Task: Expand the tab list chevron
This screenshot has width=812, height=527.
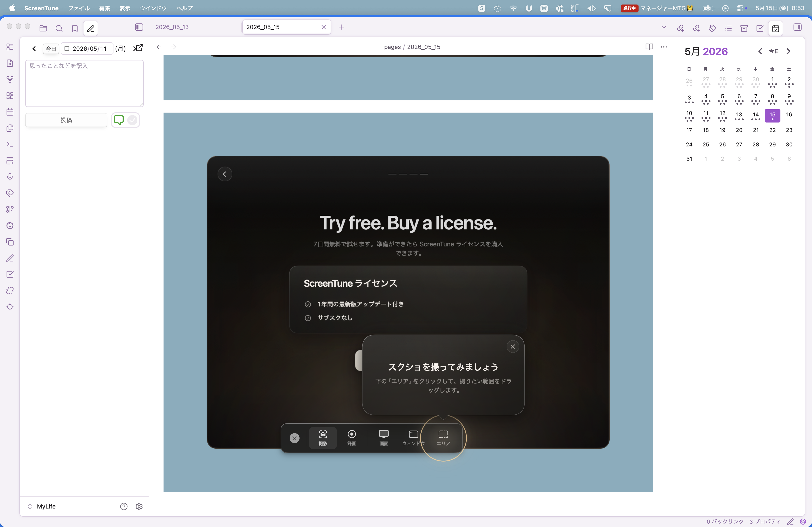Action: 664,27
